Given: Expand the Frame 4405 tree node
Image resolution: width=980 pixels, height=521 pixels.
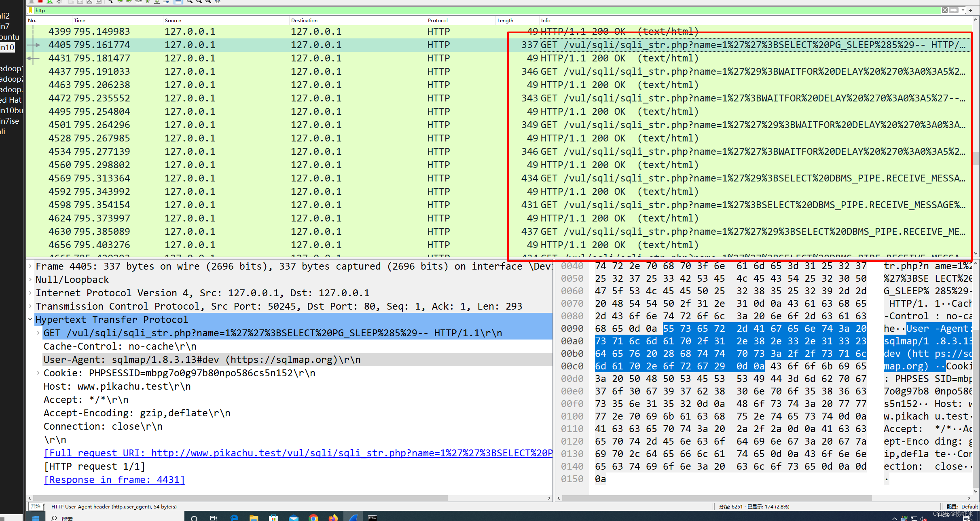Looking at the screenshot, I should pos(30,266).
